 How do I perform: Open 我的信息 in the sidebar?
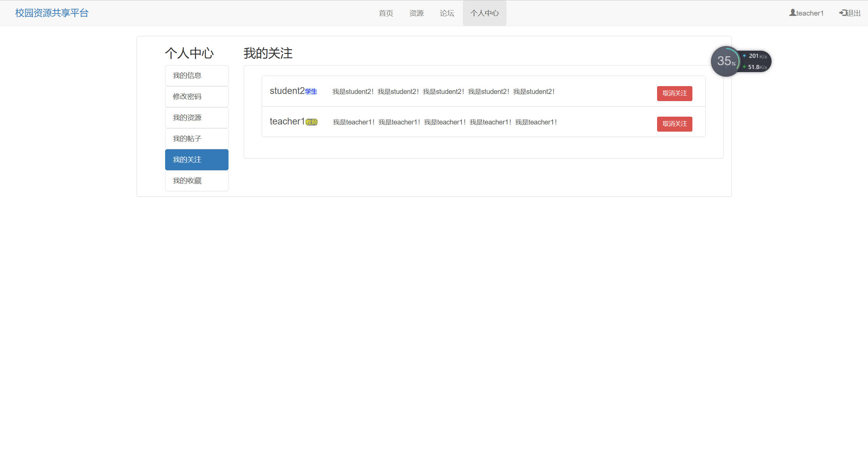point(197,76)
